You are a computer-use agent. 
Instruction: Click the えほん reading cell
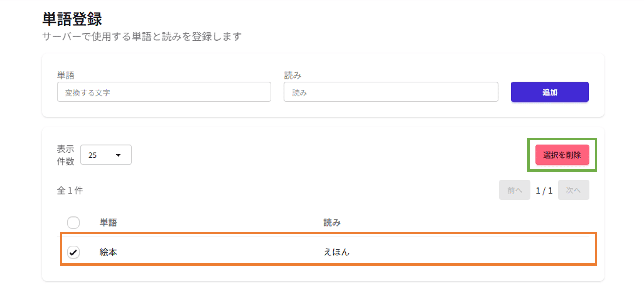pyautogui.click(x=336, y=252)
